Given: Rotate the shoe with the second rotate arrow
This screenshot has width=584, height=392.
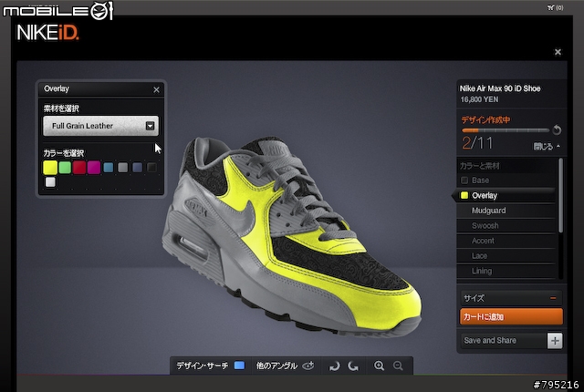Looking at the screenshot, I should tap(353, 366).
